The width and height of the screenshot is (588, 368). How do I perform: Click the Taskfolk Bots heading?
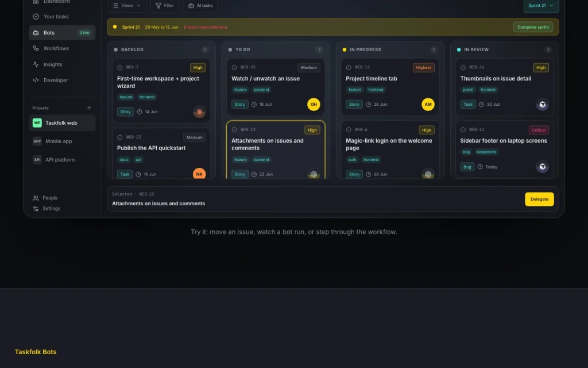[36, 352]
